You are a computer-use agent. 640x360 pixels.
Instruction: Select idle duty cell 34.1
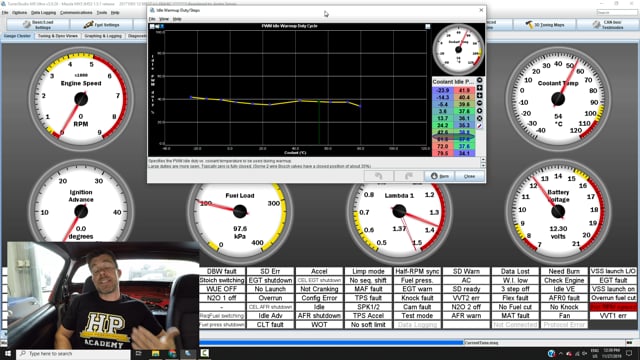(x=464, y=153)
